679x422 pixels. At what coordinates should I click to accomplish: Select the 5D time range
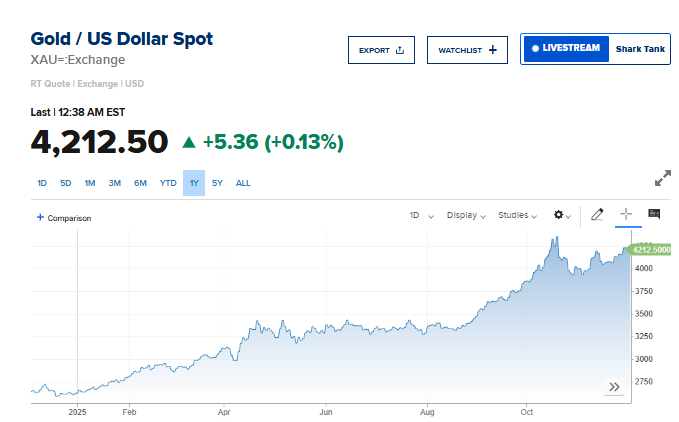coord(66,183)
